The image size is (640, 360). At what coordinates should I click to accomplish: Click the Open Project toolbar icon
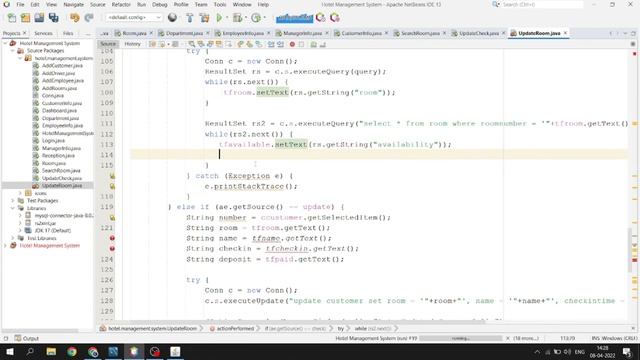point(39,18)
